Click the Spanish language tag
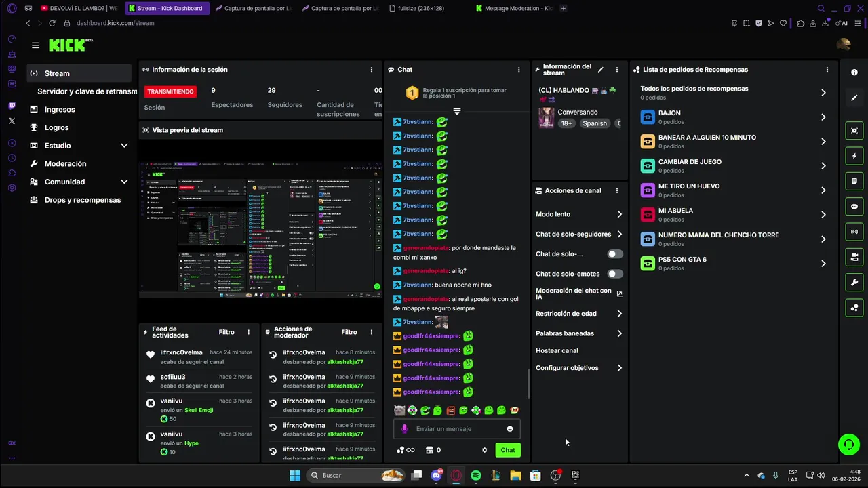The image size is (868, 488). tap(595, 123)
